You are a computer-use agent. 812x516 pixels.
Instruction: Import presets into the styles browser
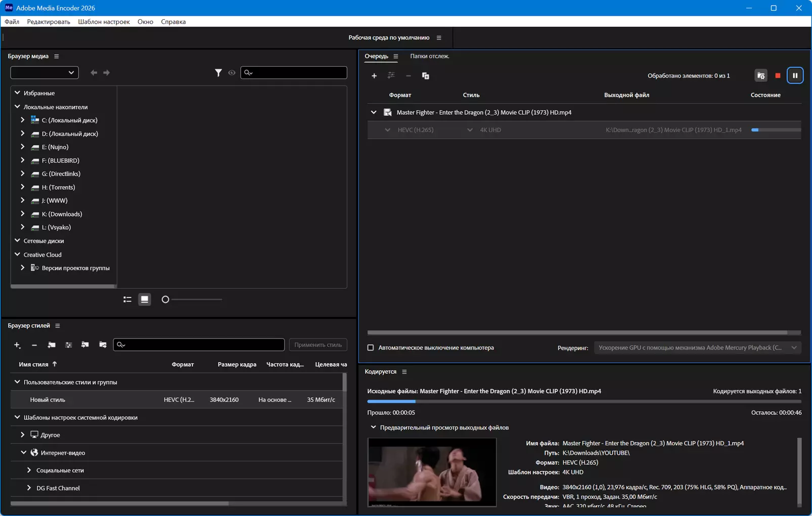pyautogui.click(x=85, y=345)
